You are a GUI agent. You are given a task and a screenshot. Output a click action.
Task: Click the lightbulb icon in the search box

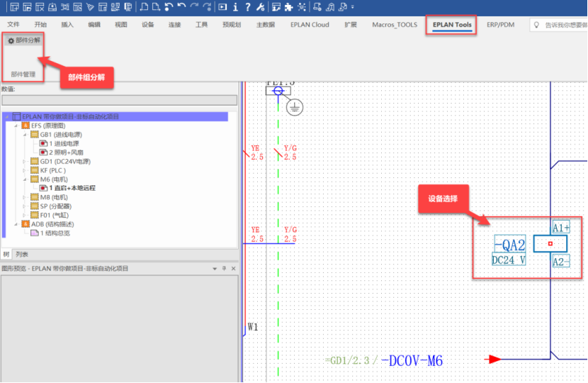pyautogui.click(x=536, y=25)
